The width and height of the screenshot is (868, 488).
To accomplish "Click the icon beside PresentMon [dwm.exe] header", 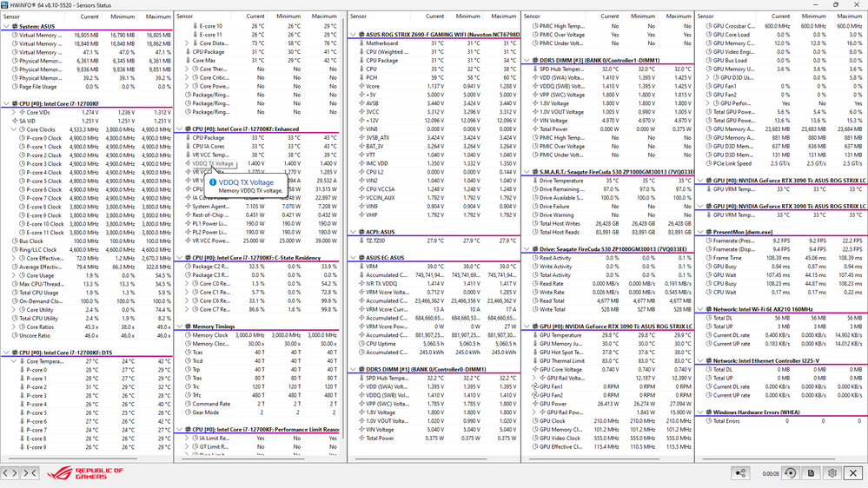I will [x=709, y=232].
